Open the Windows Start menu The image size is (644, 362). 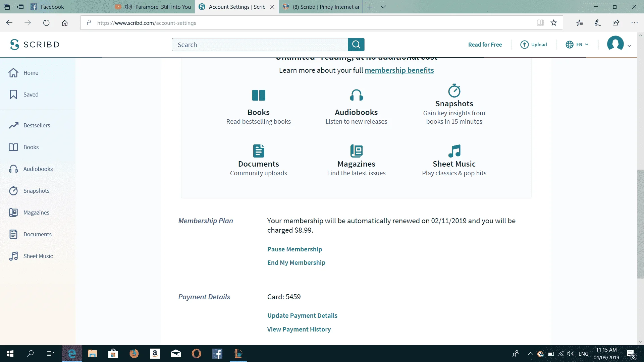(10, 354)
